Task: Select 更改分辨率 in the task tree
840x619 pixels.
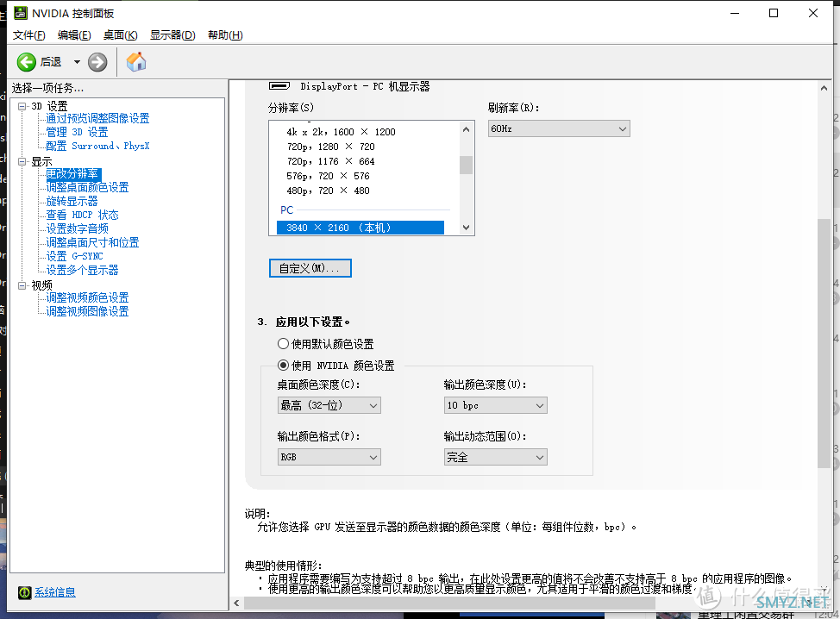Action: click(x=73, y=174)
